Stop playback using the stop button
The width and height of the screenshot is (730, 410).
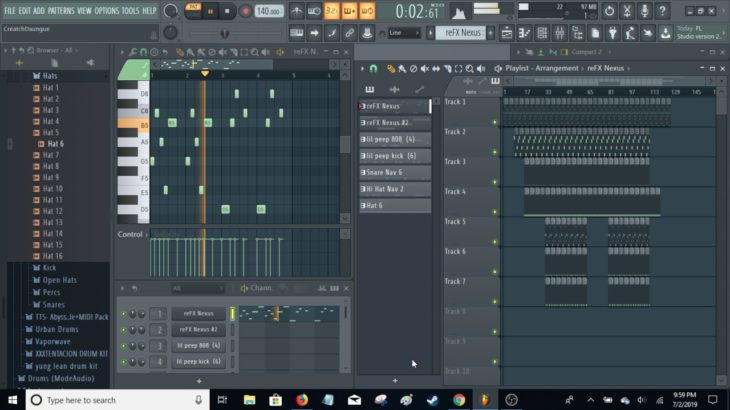(x=227, y=11)
